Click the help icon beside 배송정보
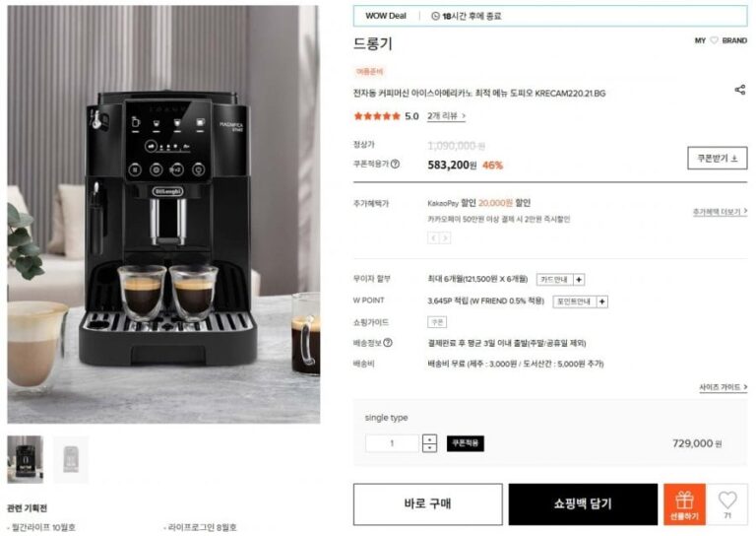756x536 pixels. click(388, 343)
